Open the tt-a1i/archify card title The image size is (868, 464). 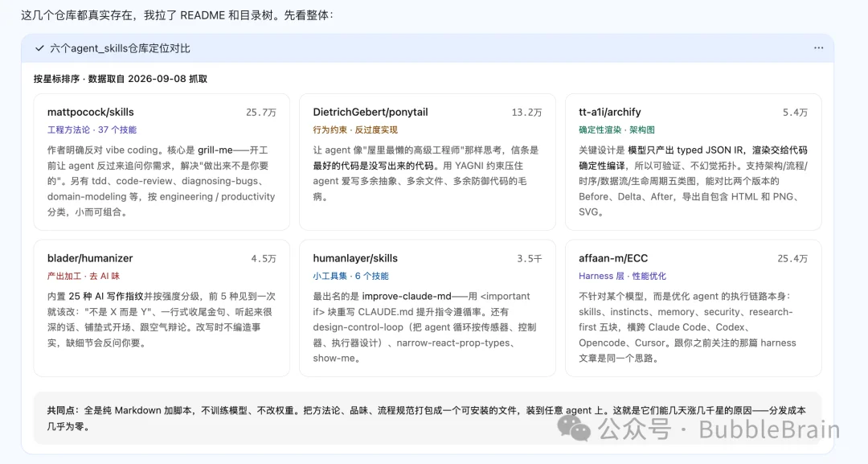pyautogui.click(x=609, y=112)
